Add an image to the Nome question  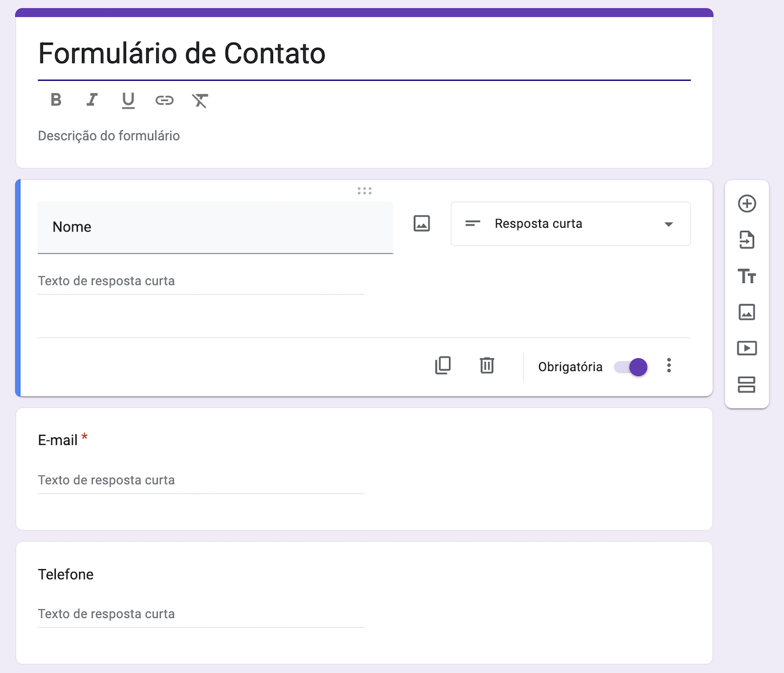pyautogui.click(x=421, y=224)
